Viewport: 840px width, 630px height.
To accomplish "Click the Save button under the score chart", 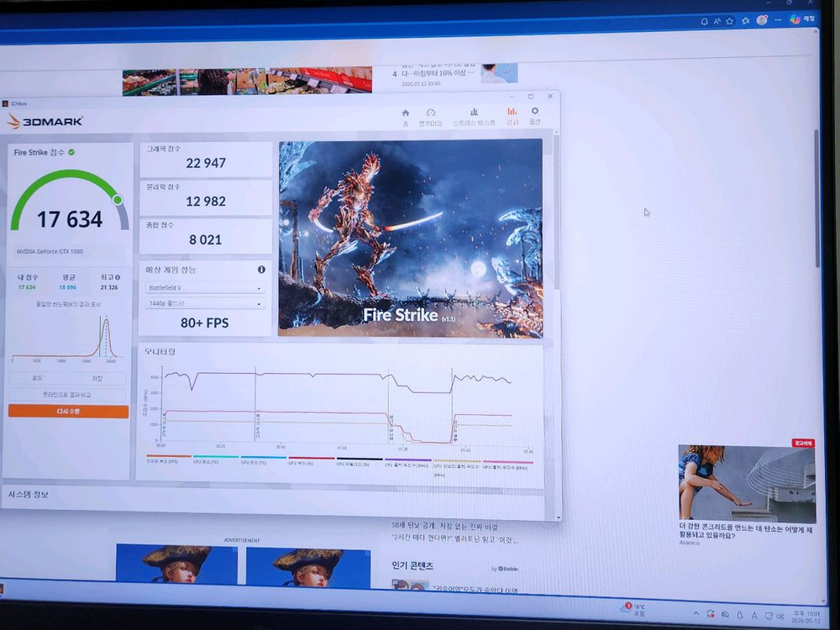I will tap(97, 378).
